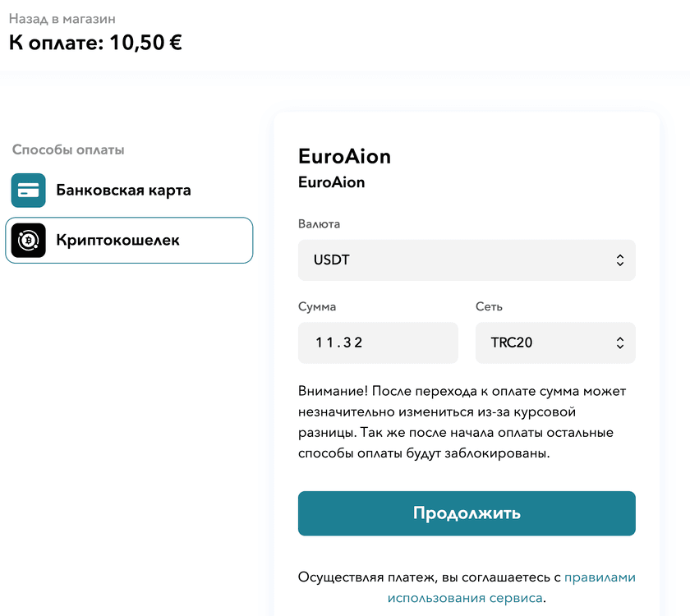Click the up-down chevron in the USDT field
Image resolution: width=690 pixels, height=616 pixels.
pyautogui.click(x=619, y=260)
